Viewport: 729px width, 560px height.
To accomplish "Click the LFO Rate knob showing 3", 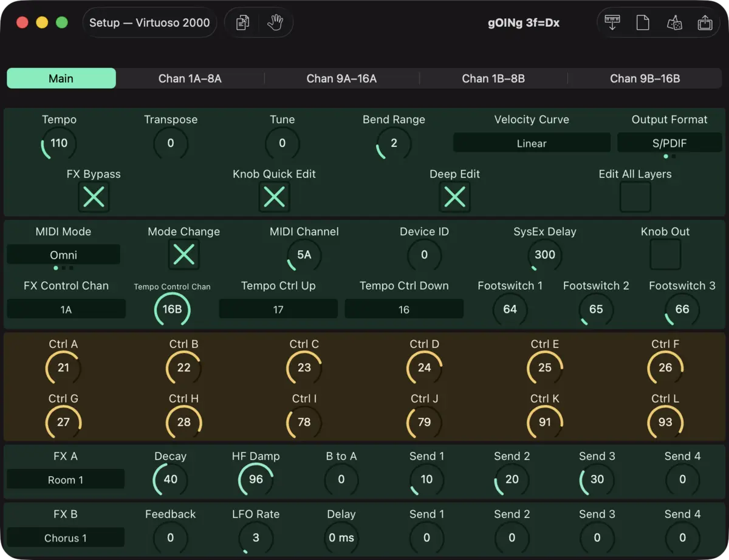I will click(256, 538).
